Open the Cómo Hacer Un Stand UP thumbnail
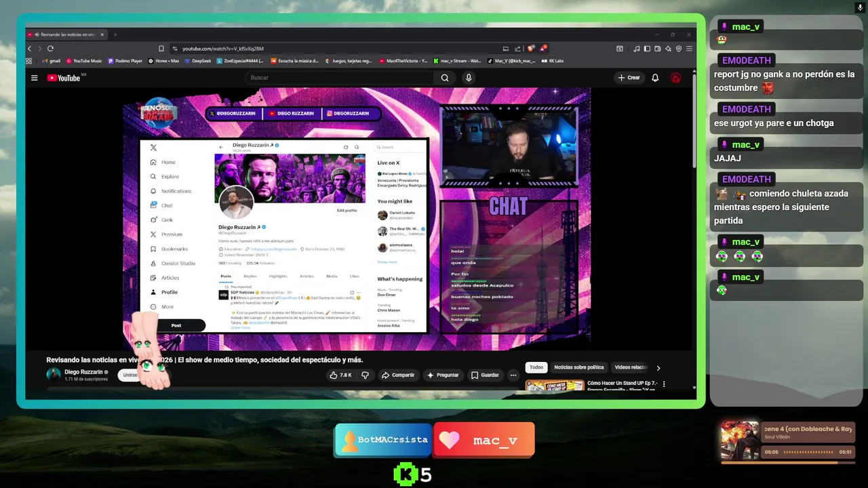 tap(555, 386)
